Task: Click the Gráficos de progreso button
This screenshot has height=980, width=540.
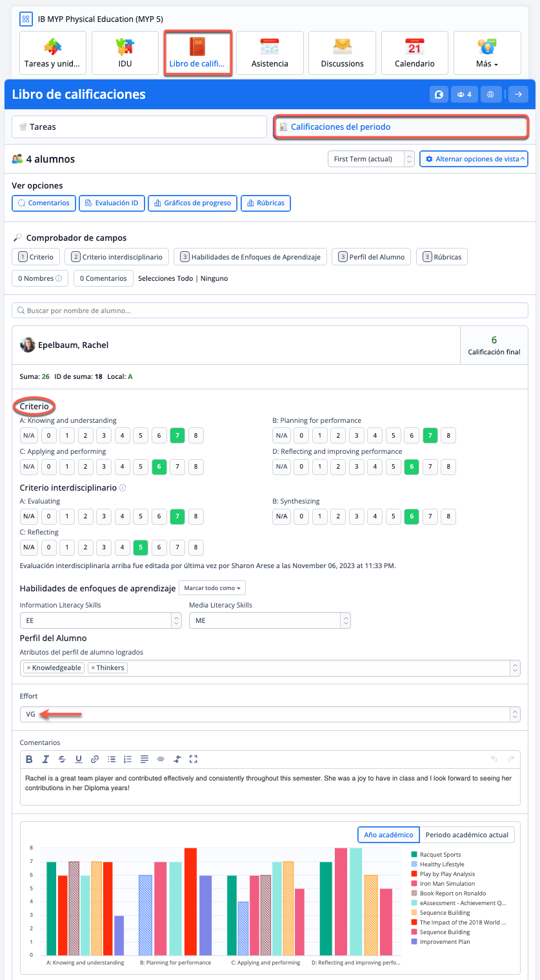Action: (x=192, y=203)
